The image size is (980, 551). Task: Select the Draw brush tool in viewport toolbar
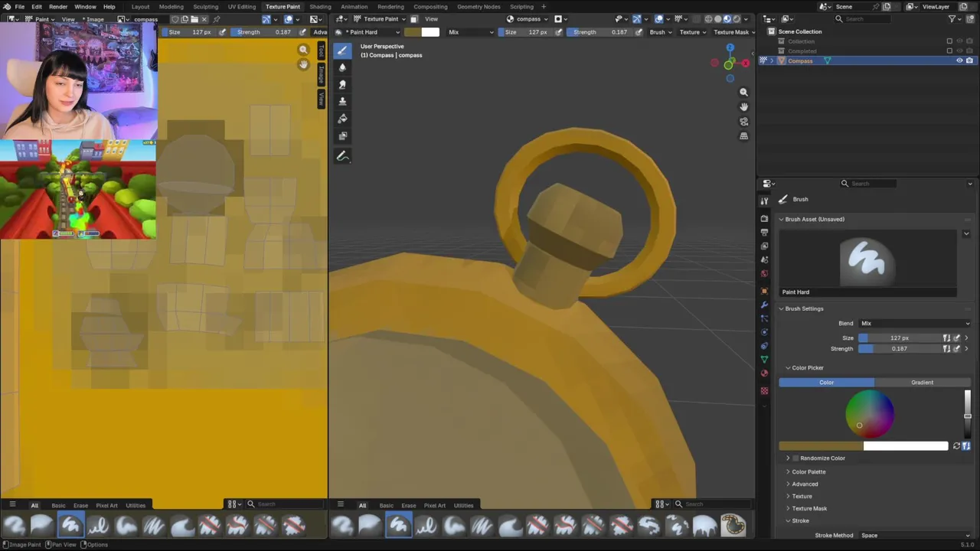coord(342,51)
